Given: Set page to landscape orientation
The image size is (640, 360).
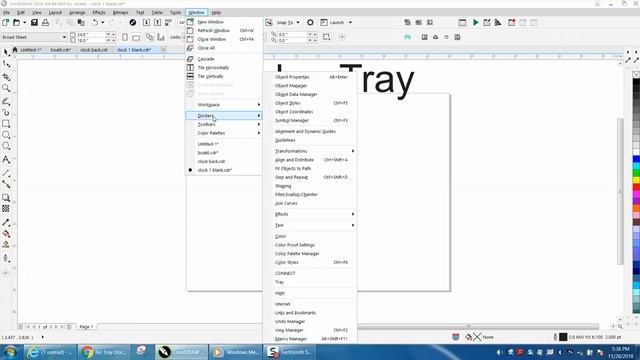Looking at the screenshot, I should [136, 37].
